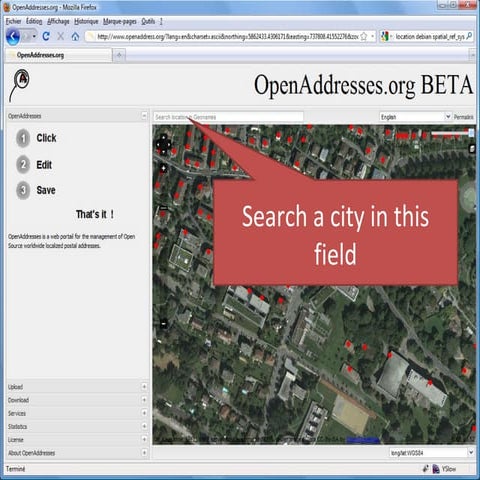Expand the Services section
480x480 pixels.
[x=144, y=413]
